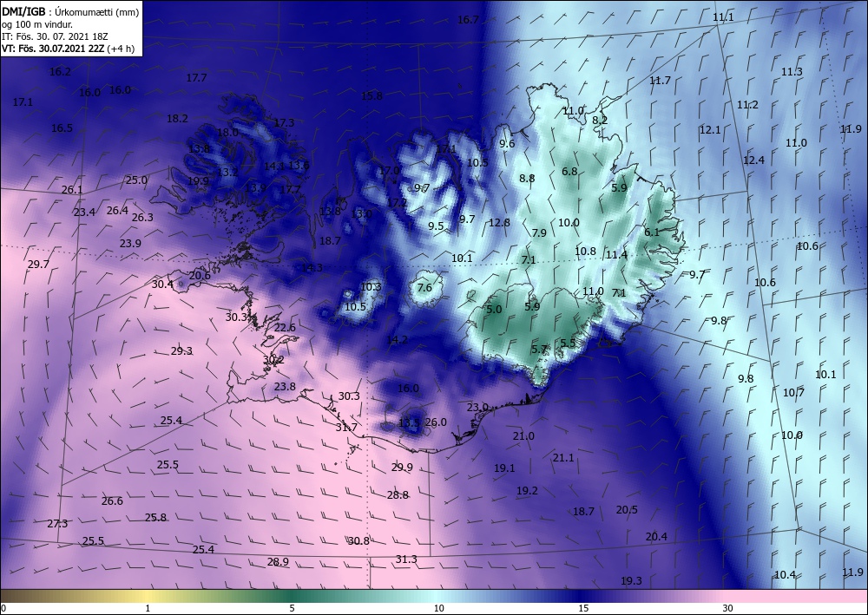
Task: Click the map value 30.4
Action: tap(162, 285)
